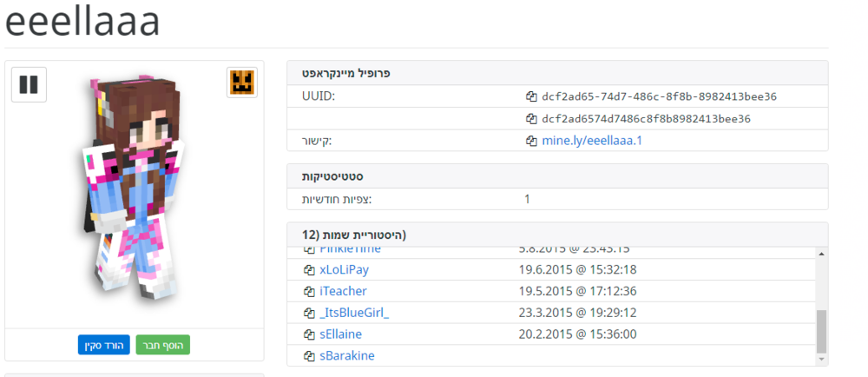The width and height of the screenshot is (868, 377).
Task: Pause the skin animation
Action: click(29, 84)
